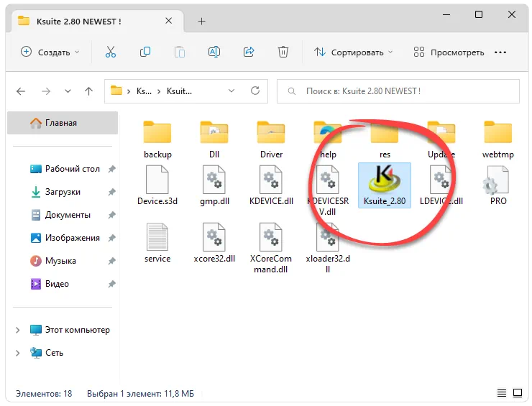The height and width of the screenshot is (406, 532).
Task: Click the Музыка pin icon
Action: click(111, 261)
